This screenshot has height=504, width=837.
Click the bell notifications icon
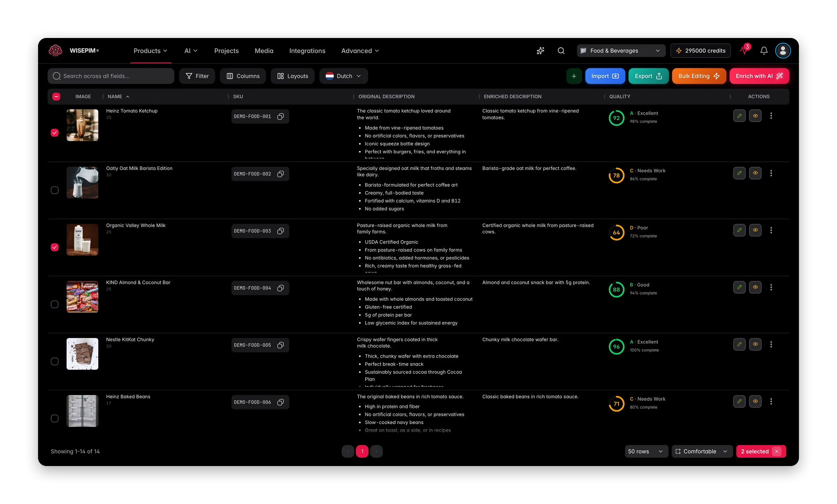pyautogui.click(x=764, y=51)
